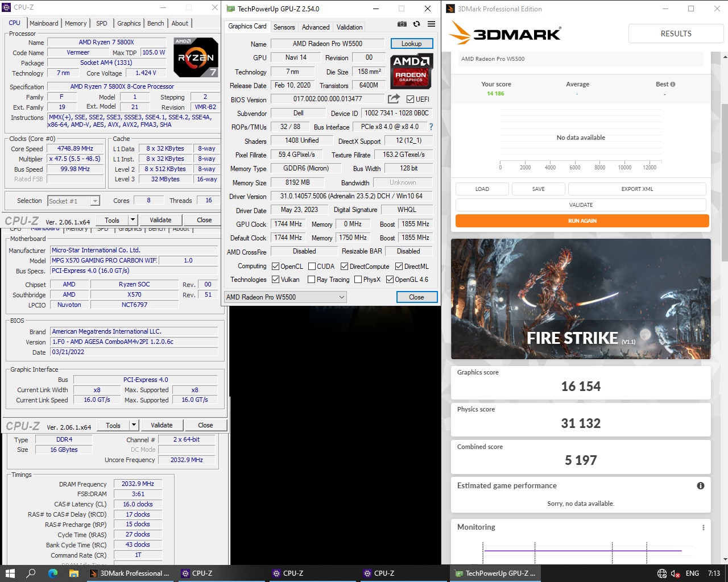The height and width of the screenshot is (582, 728).
Task: Open taskbar Search
Action: 31,573
